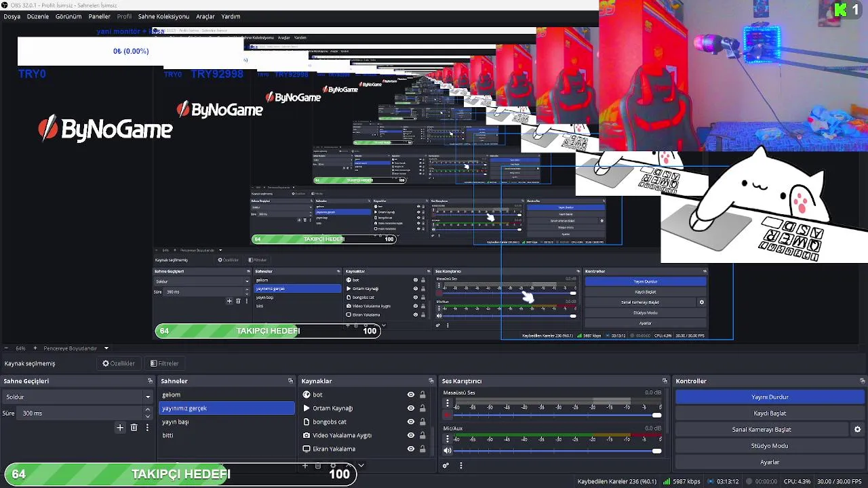
Task: Zoom out the preview with minus
Action: click(7, 348)
